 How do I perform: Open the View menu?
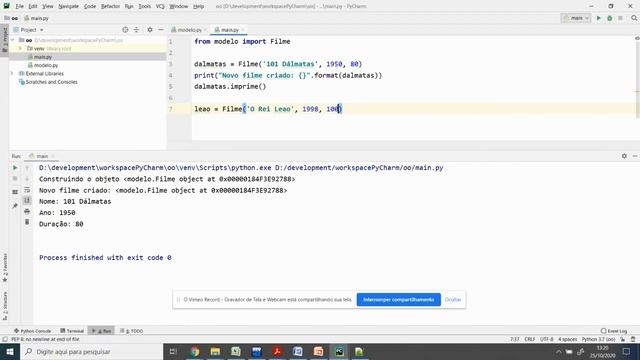tap(48, 6)
